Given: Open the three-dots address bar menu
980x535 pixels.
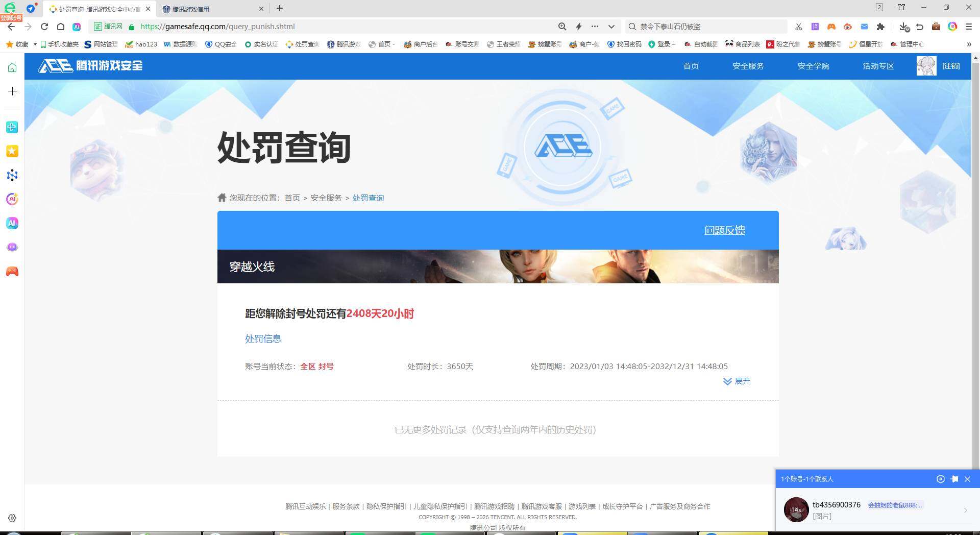Looking at the screenshot, I should point(595,27).
